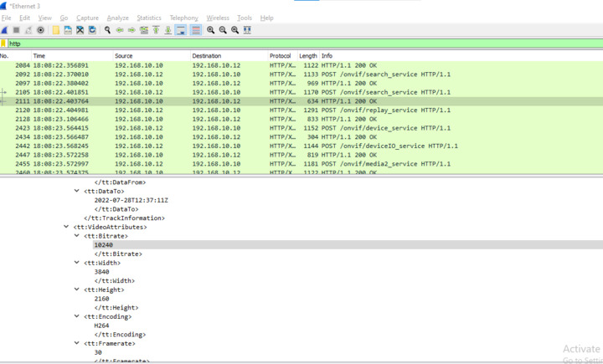Open the capture options gear icon
This screenshot has width=603, height=364.
40,30
